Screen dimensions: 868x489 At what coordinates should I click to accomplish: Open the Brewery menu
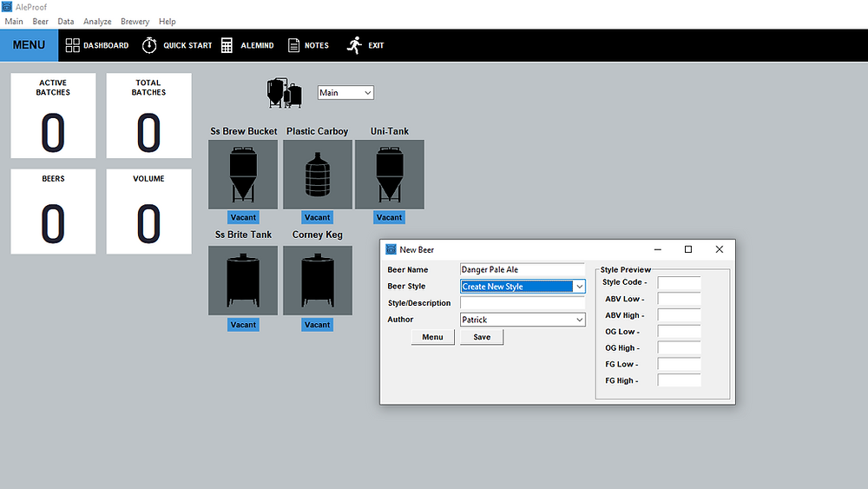pyautogui.click(x=135, y=22)
